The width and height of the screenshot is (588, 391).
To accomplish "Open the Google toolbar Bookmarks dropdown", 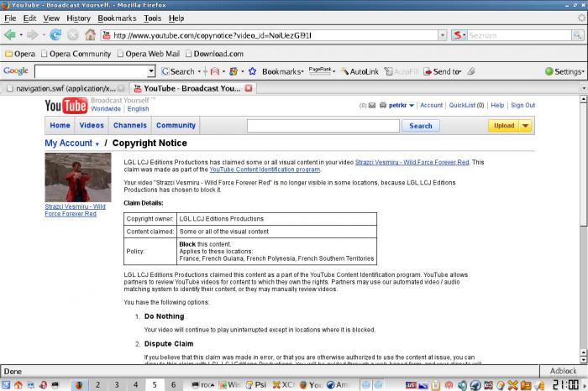I will pyautogui.click(x=283, y=71).
